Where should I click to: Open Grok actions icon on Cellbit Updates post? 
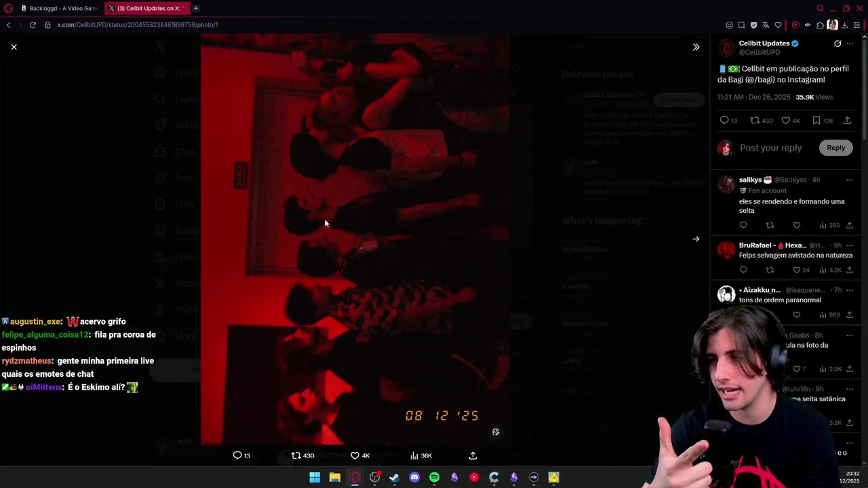[x=837, y=43]
